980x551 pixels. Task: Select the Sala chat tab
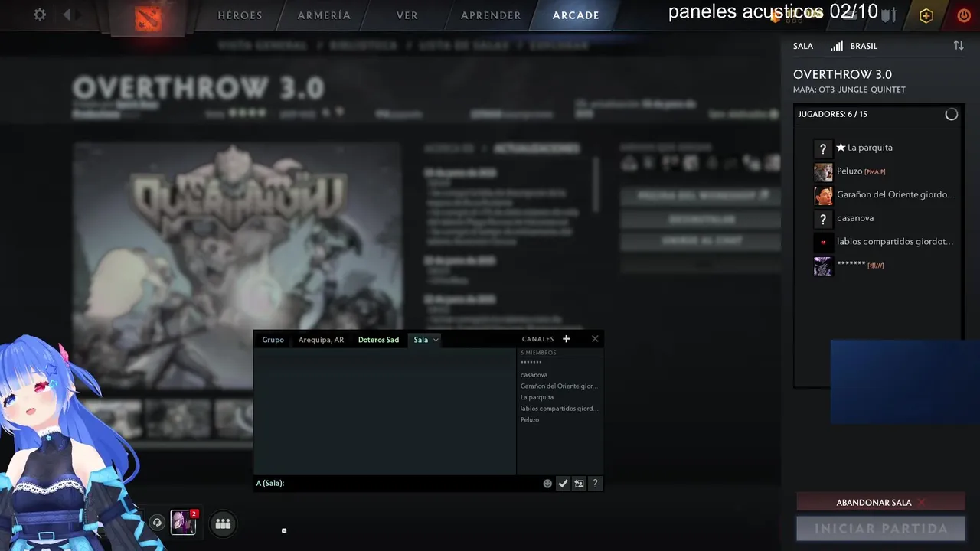(421, 340)
